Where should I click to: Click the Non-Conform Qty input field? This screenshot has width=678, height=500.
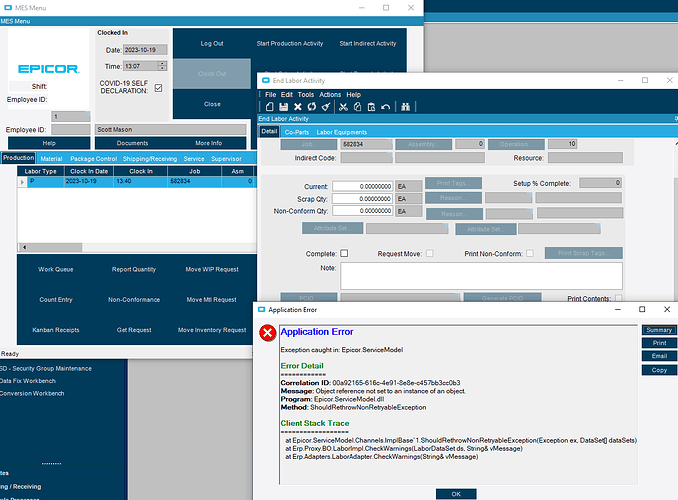(x=362, y=211)
